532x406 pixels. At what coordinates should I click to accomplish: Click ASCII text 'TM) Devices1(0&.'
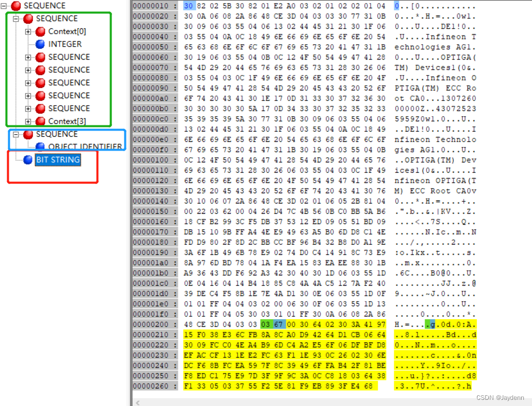[x=435, y=67]
